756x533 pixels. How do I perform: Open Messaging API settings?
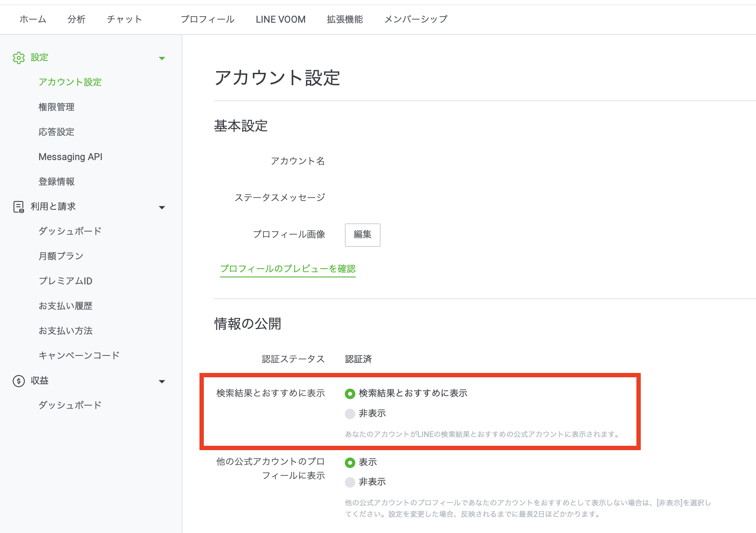(x=70, y=157)
